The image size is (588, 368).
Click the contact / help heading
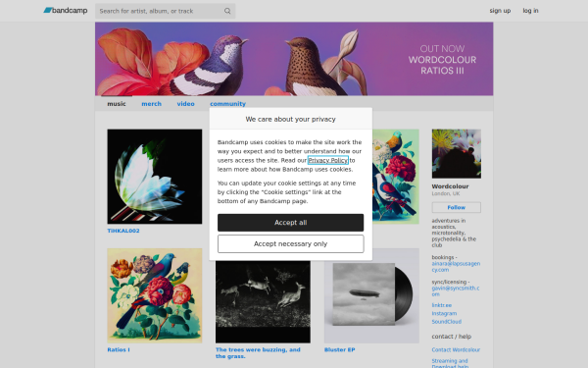pos(452,337)
